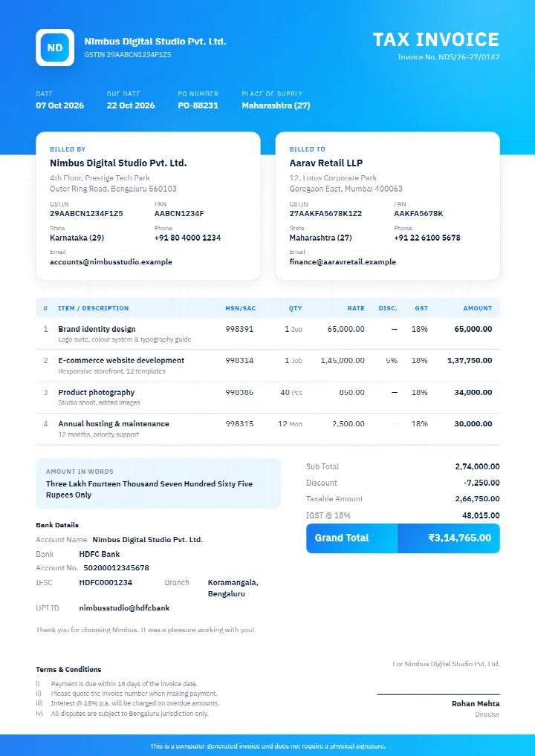This screenshot has width=535, height=756.
Task: Click address Goregaon East, Mumbai 400063
Action: coord(346,189)
